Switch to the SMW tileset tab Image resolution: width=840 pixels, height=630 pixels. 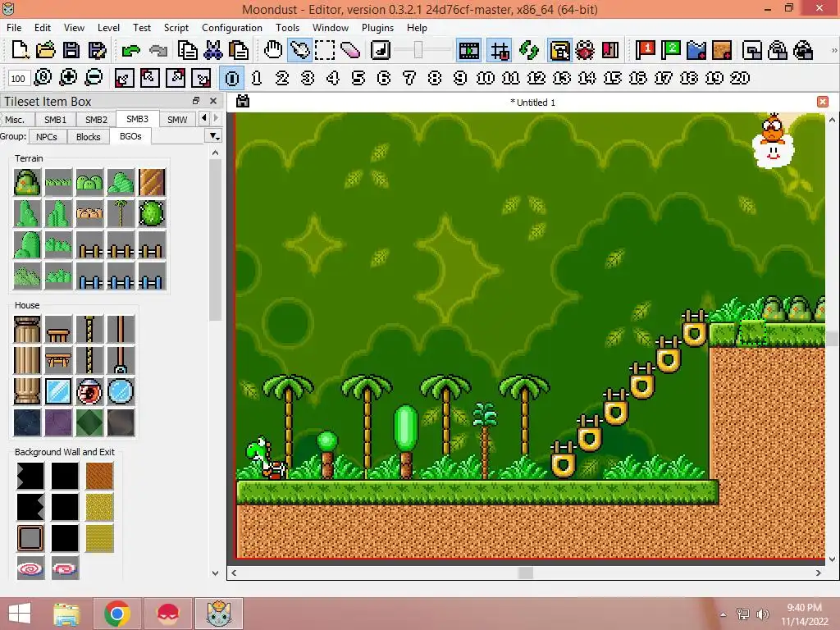coord(177,120)
